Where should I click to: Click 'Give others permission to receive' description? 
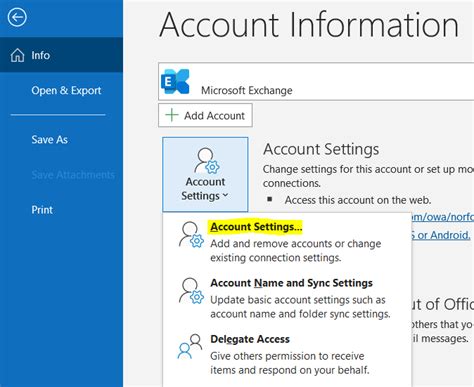(x=287, y=356)
